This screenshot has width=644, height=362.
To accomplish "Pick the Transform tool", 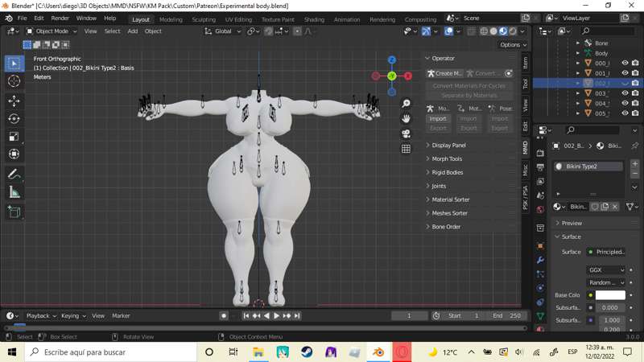I will (14, 154).
